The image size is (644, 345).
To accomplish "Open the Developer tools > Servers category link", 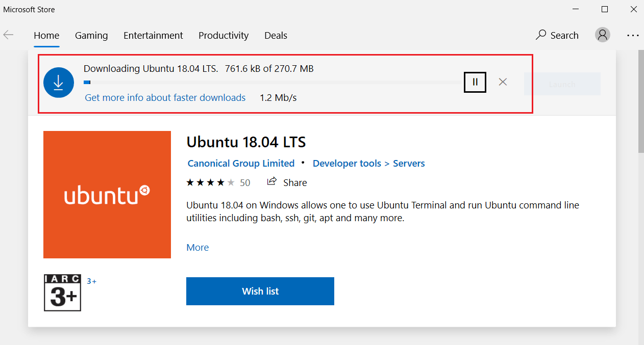I will pos(369,164).
